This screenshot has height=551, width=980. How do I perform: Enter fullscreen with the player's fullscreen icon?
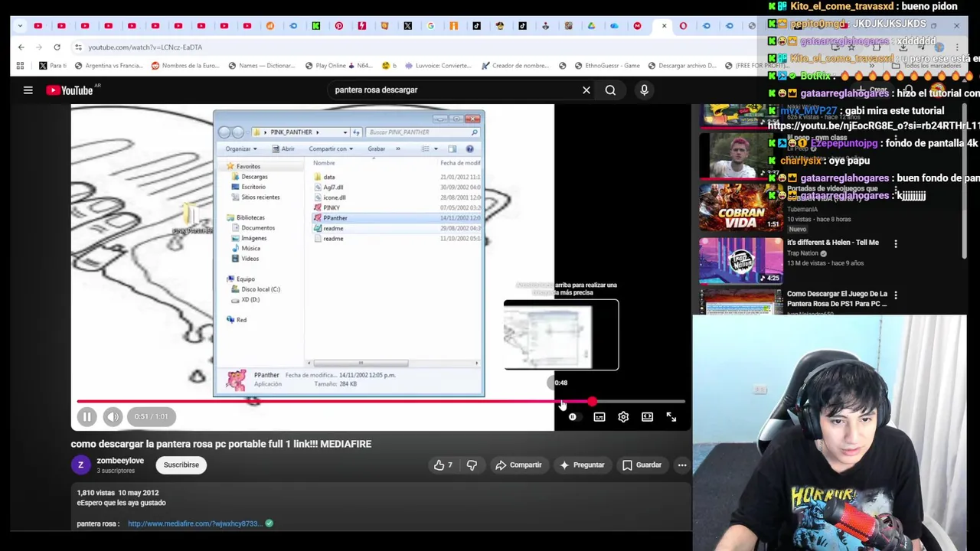pyautogui.click(x=671, y=417)
